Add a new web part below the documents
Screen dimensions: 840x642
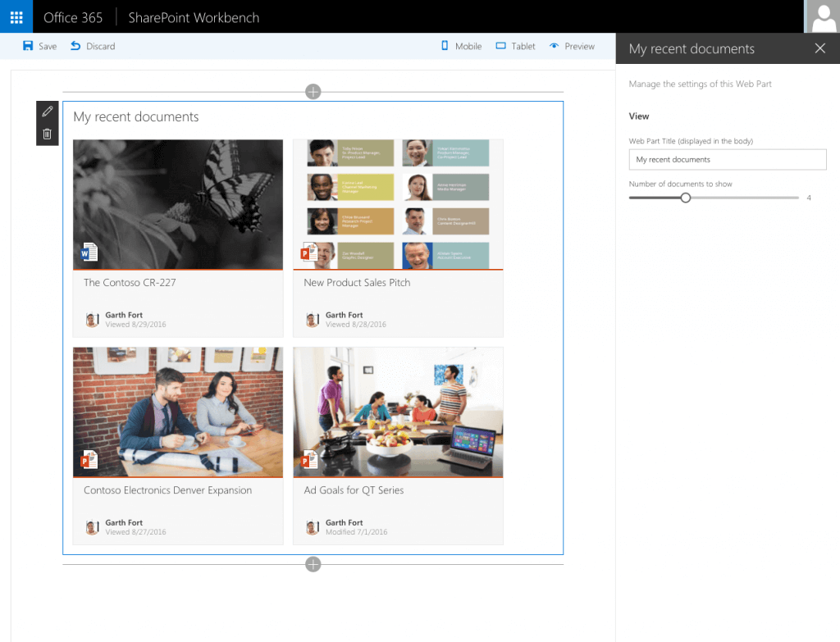(313, 564)
